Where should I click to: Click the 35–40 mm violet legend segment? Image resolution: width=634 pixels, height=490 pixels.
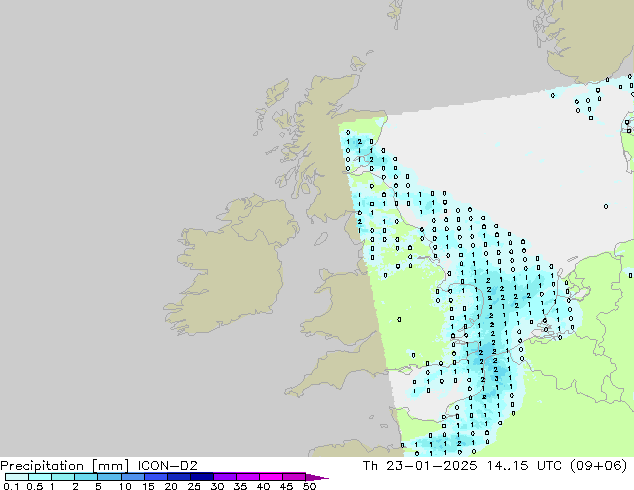247,477
